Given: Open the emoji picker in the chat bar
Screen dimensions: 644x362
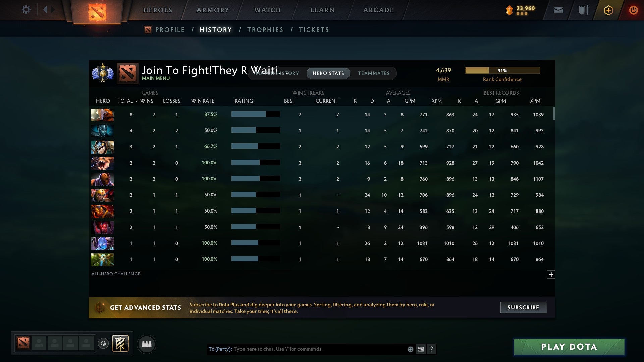Looking at the screenshot, I should pyautogui.click(x=411, y=349).
